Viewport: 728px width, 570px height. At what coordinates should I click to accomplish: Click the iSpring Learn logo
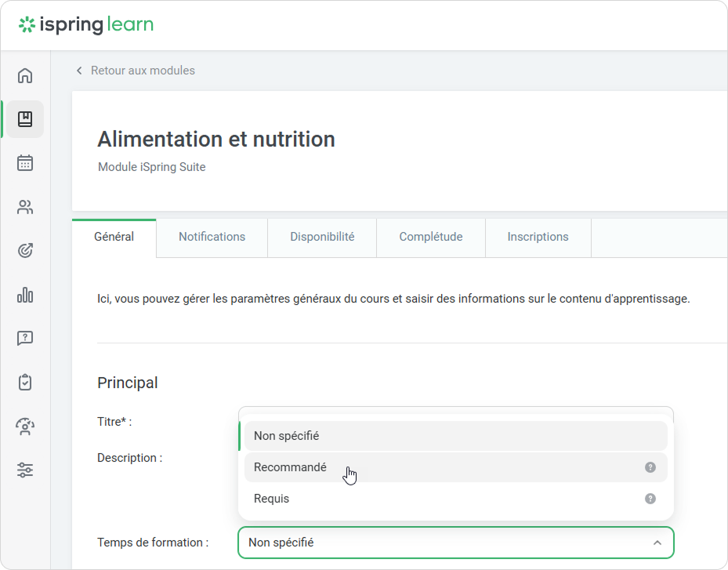[86, 25]
